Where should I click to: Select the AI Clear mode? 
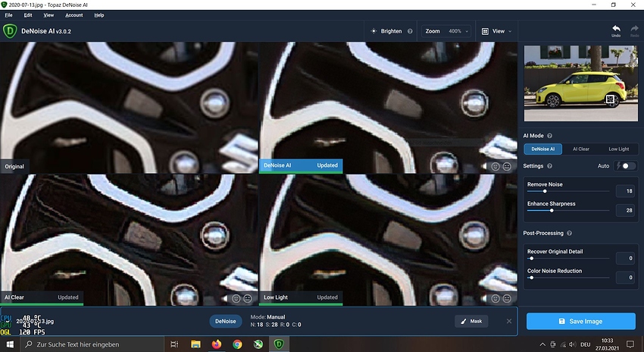coord(580,149)
